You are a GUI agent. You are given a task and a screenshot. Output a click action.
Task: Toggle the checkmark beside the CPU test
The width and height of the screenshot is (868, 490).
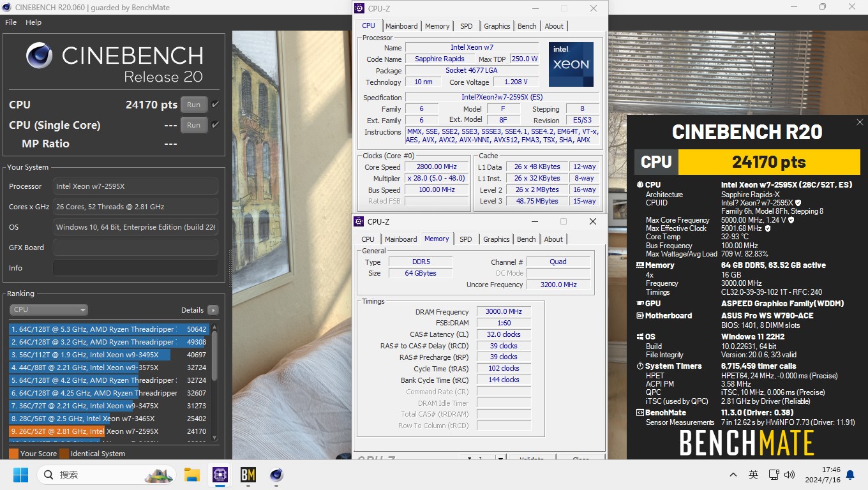(215, 105)
